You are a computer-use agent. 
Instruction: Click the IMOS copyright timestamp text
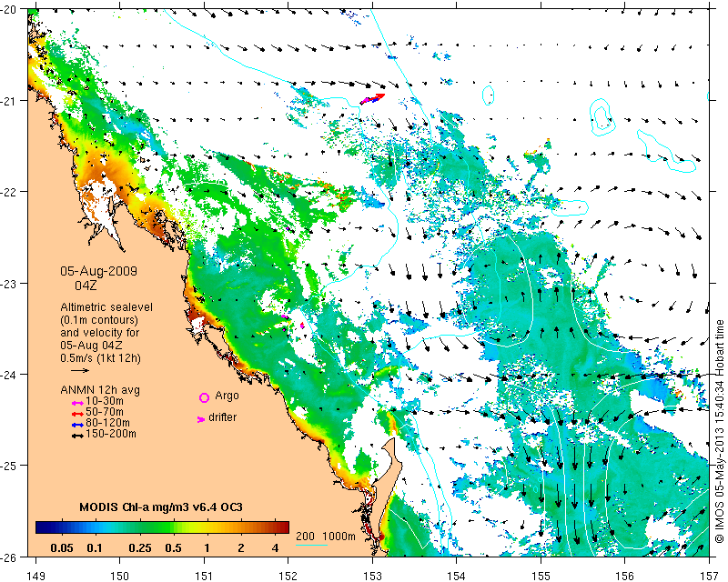[x=720, y=431]
